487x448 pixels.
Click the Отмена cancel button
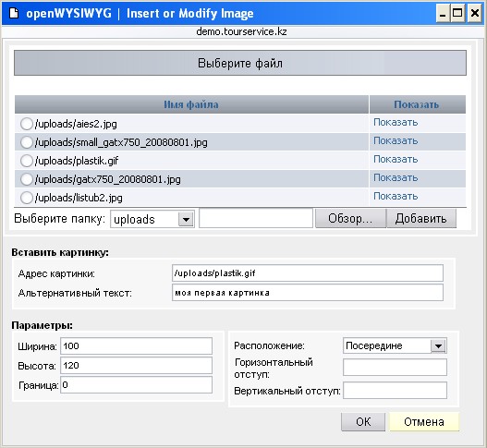click(x=424, y=421)
